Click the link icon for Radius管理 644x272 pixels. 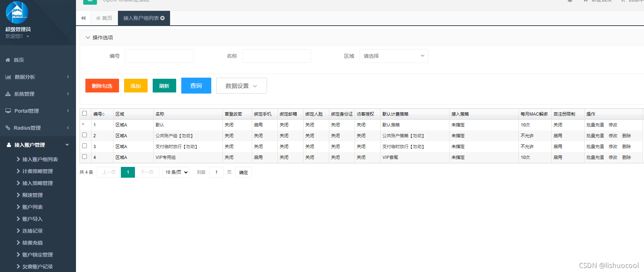pos(8,128)
